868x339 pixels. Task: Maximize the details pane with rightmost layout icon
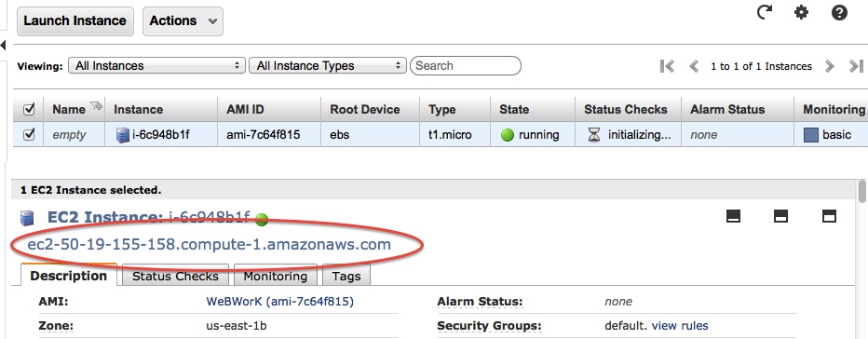tap(829, 216)
